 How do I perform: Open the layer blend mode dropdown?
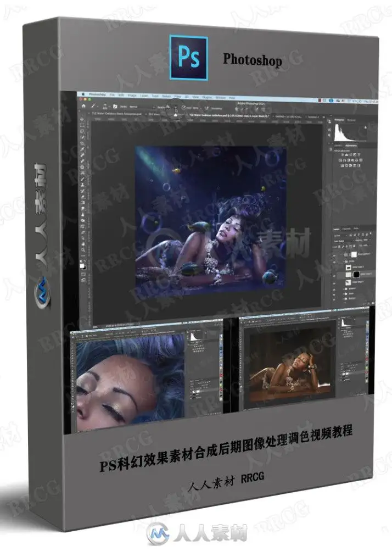click(343, 241)
